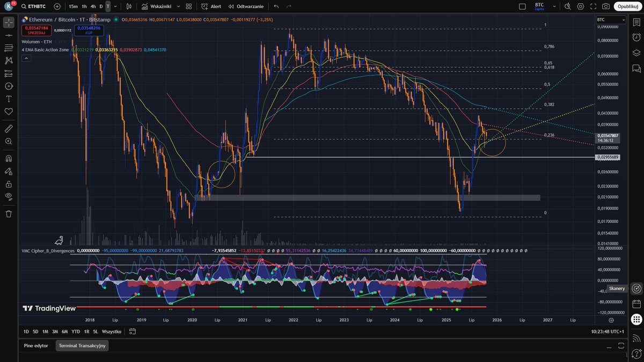
Task: Switch to 15m timeframe
Action: tap(73, 6)
